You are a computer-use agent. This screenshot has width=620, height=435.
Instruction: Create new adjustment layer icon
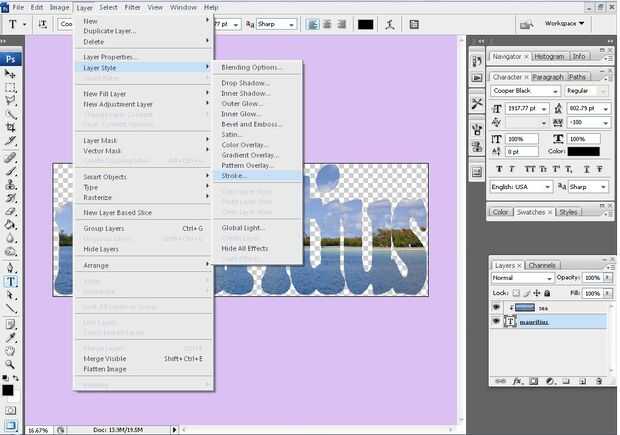(550, 381)
